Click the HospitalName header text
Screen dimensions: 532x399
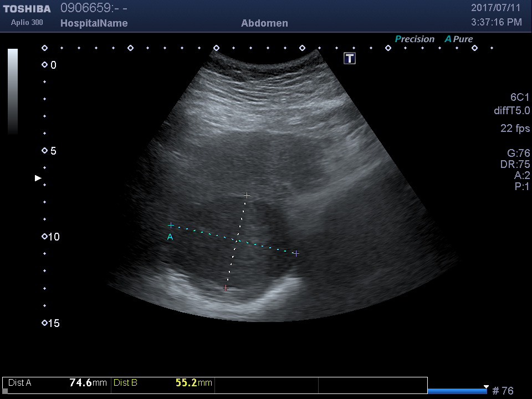coord(94,23)
